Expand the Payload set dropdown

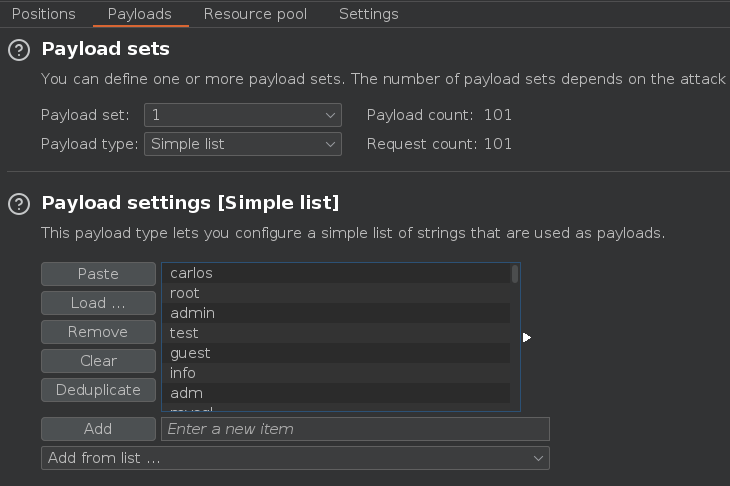pyautogui.click(x=243, y=115)
